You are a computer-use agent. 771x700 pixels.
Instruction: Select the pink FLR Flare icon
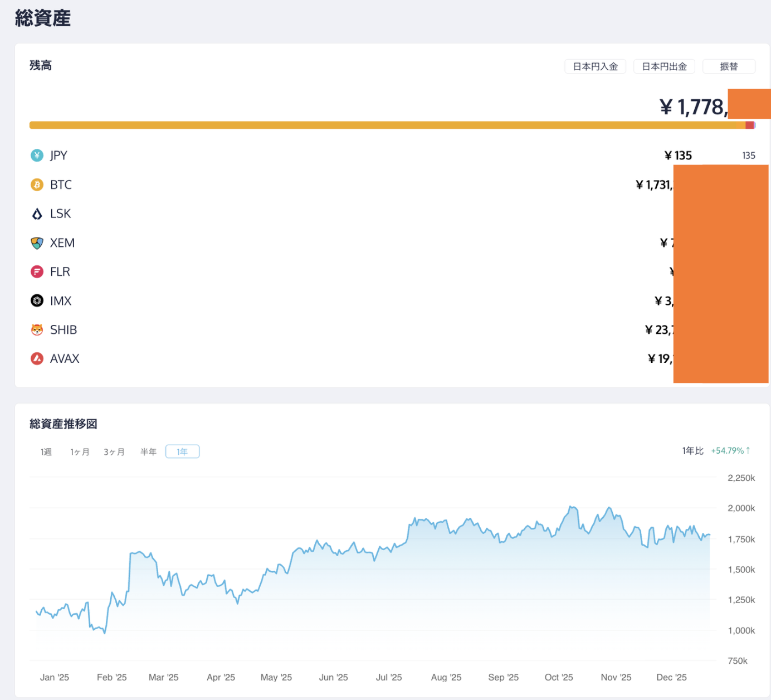click(x=37, y=272)
